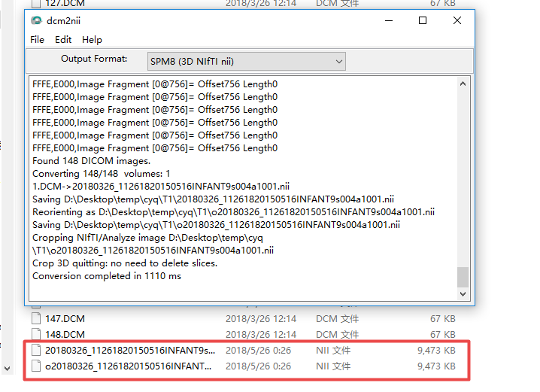
Task: Click the log scrollbar thumb
Action: (463, 277)
